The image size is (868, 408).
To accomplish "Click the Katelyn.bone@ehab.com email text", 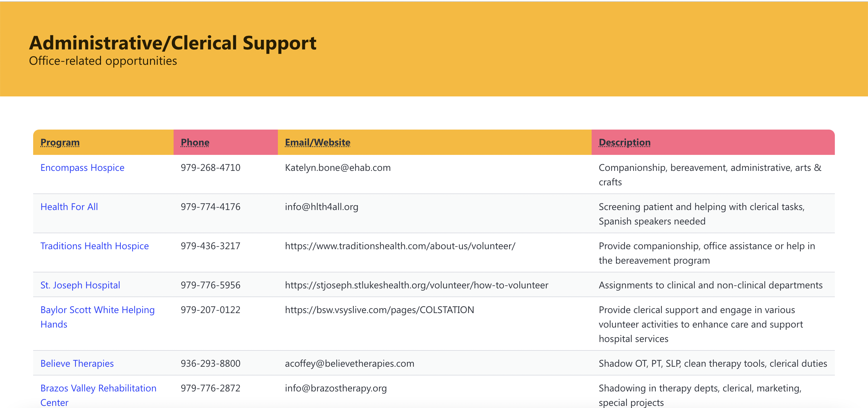I will point(338,168).
